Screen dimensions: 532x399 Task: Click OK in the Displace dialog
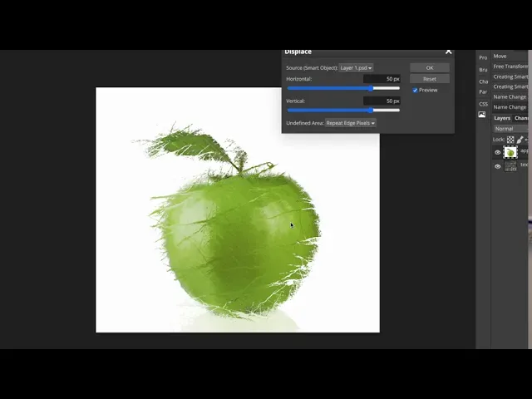click(429, 67)
